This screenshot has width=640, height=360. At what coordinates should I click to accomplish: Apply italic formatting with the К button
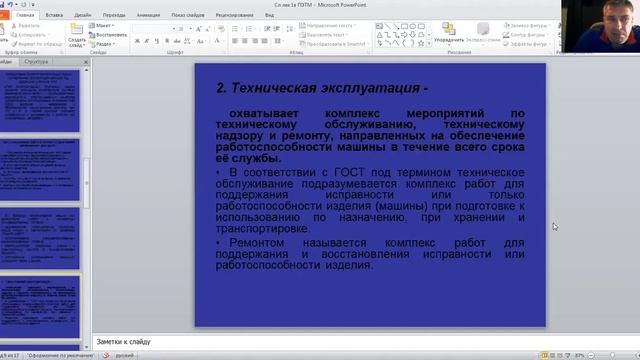click(147, 41)
